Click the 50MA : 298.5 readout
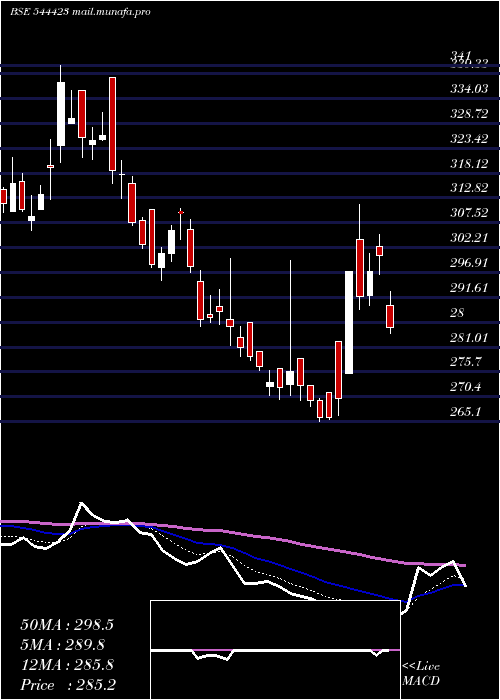Screen dimensions: 500x700 (x=67, y=625)
